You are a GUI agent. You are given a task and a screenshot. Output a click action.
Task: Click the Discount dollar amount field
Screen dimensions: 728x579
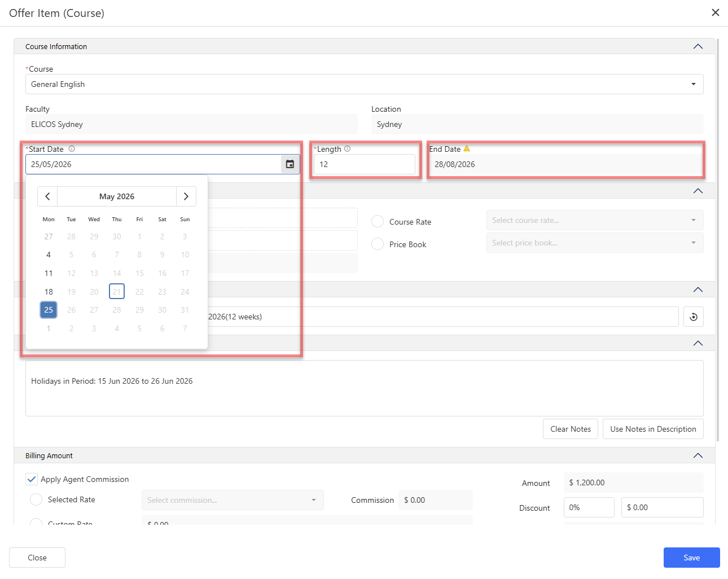point(663,507)
